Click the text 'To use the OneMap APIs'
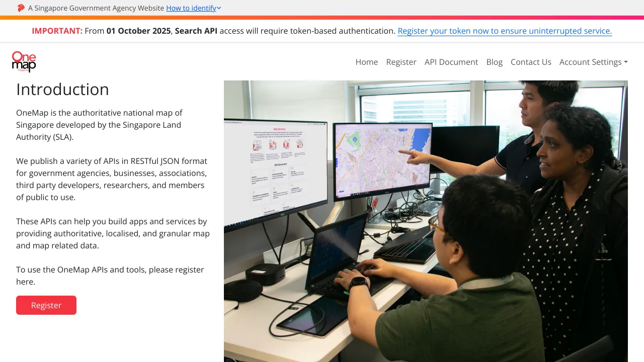The width and height of the screenshot is (644, 362). tap(110, 276)
